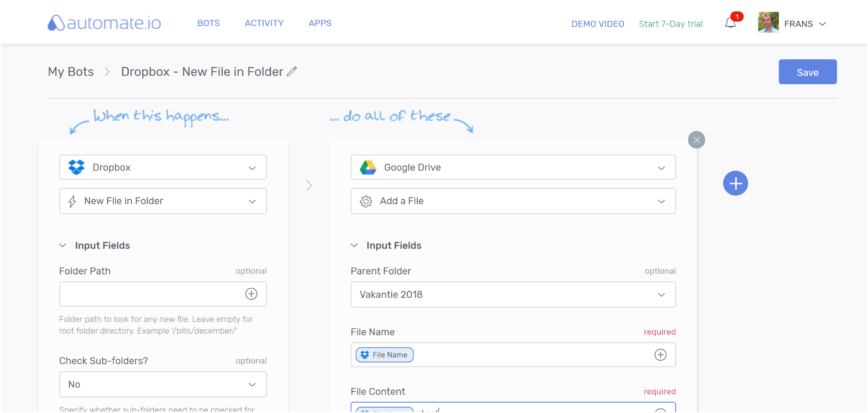Viewport: 868px width, 413px height.
Task: Remove the Google Drive action with X
Action: (696, 140)
